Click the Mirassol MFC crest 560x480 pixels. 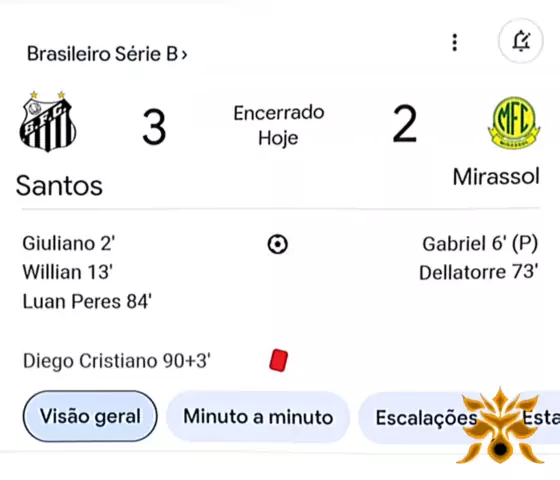point(514,122)
